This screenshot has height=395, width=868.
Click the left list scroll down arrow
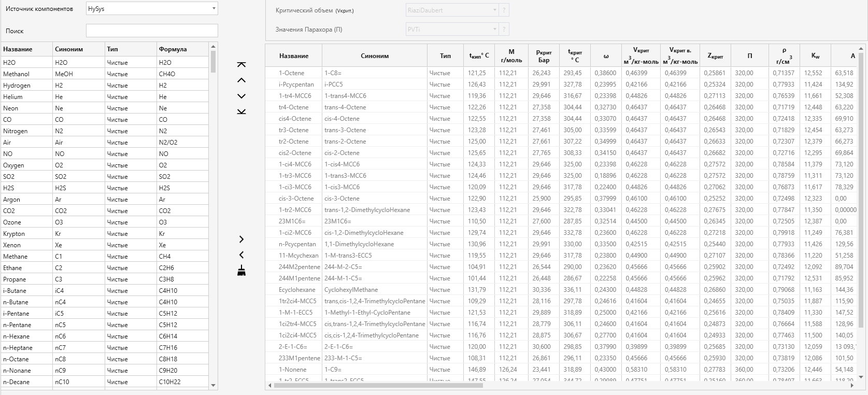[213, 385]
